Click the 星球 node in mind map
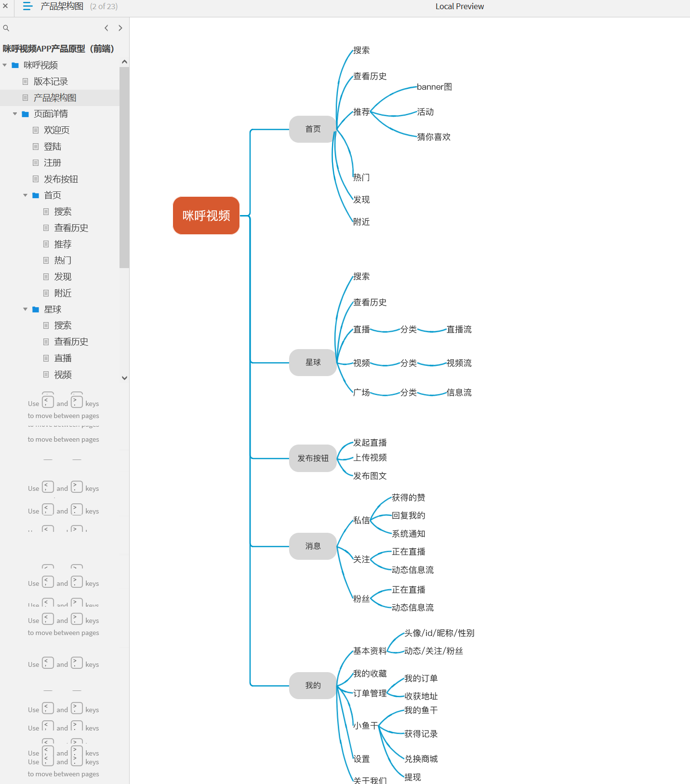 tap(313, 363)
